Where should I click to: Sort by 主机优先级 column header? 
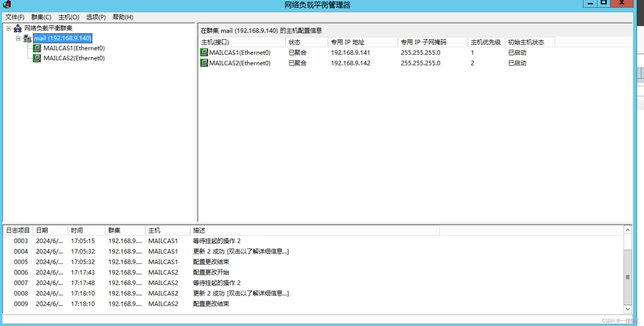(x=486, y=42)
